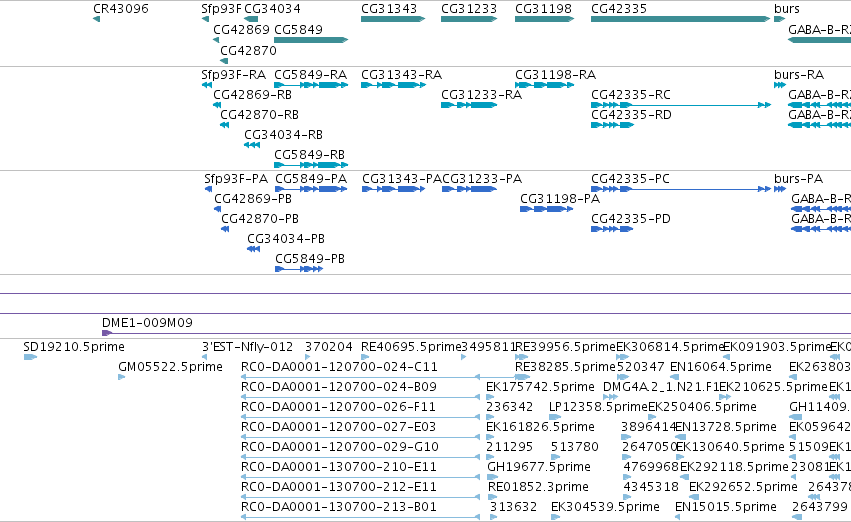Select the CG42870-PB protein label

click(x=260, y=219)
